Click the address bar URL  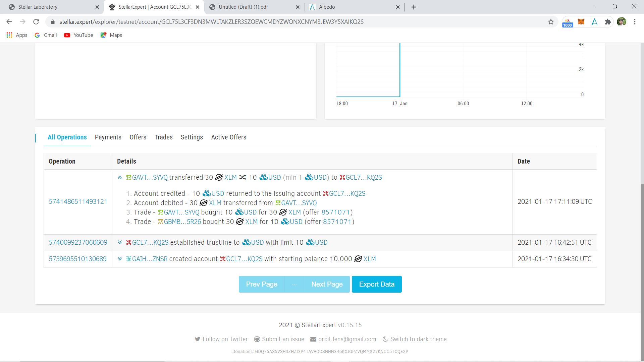(211, 22)
